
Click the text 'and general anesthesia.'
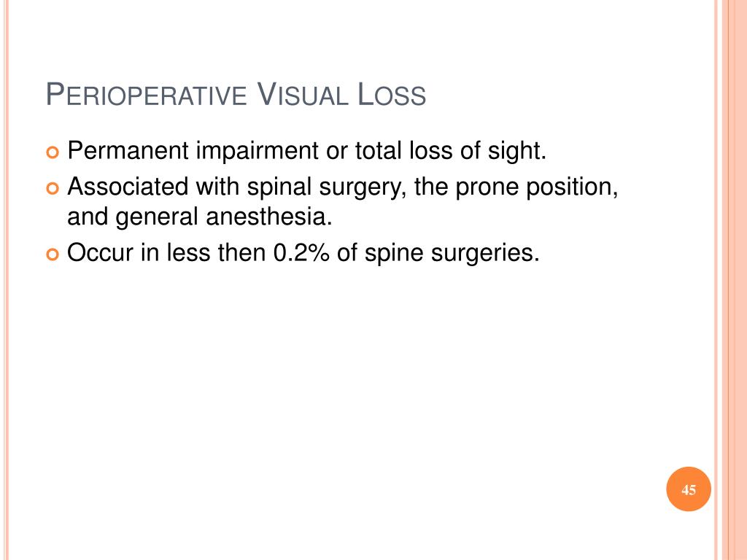pos(200,217)
